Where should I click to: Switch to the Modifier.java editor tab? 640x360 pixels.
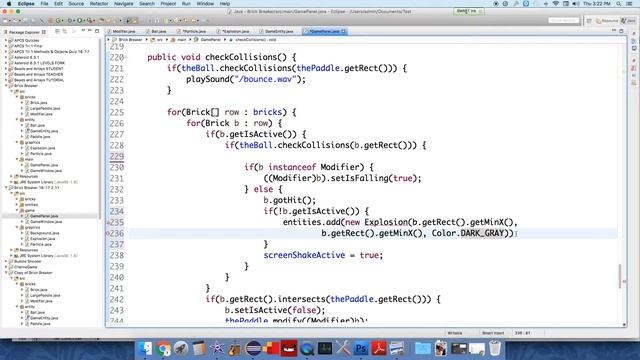click(123, 31)
